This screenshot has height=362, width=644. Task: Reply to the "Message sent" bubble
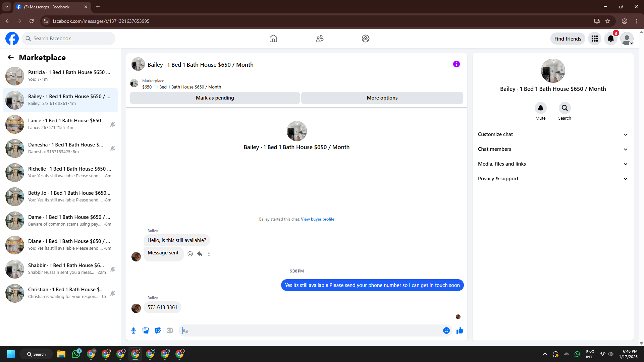[x=200, y=254]
